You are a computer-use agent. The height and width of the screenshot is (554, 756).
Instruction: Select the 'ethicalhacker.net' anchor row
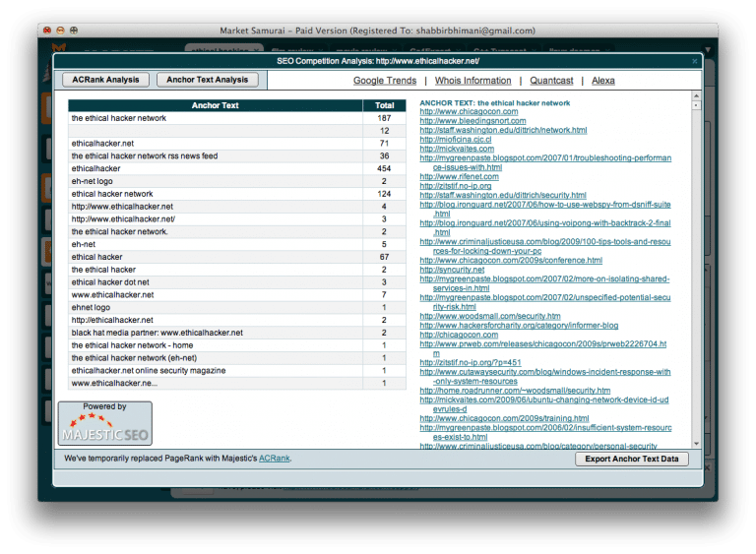coord(236,144)
